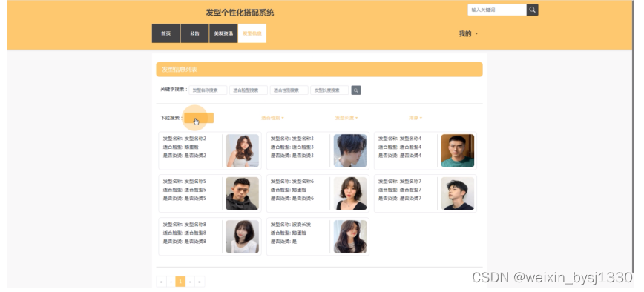Open the 波浪长发 hairstyle photo

[350, 236]
